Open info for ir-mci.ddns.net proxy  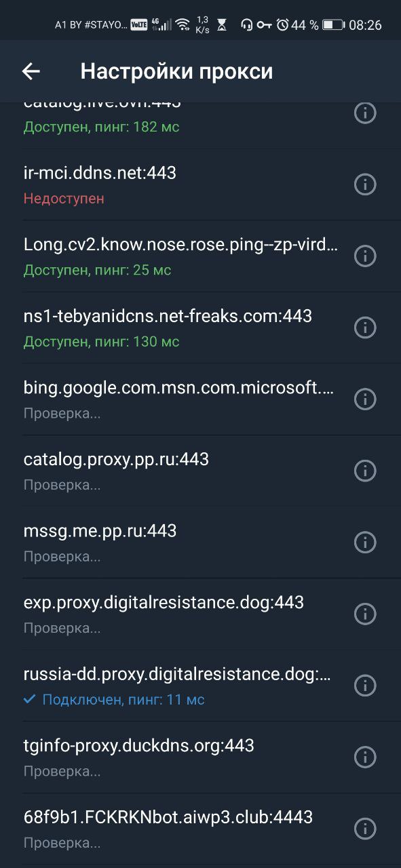click(x=365, y=184)
